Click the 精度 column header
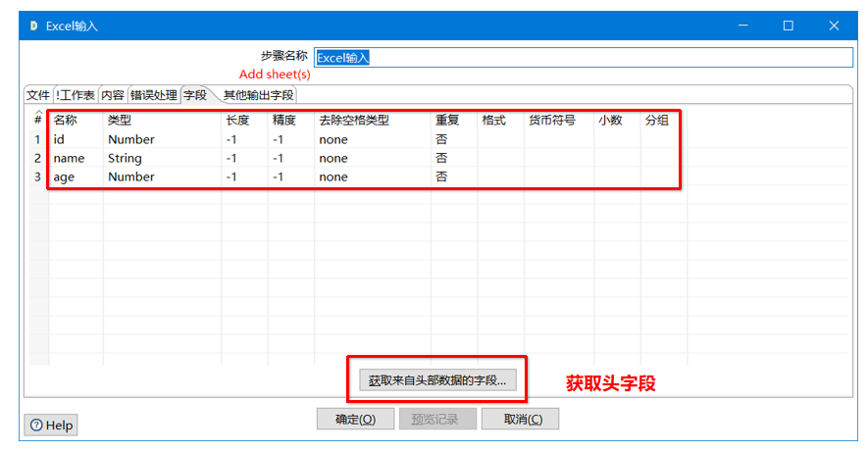The height and width of the screenshot is (452, 868). [291, 120]
